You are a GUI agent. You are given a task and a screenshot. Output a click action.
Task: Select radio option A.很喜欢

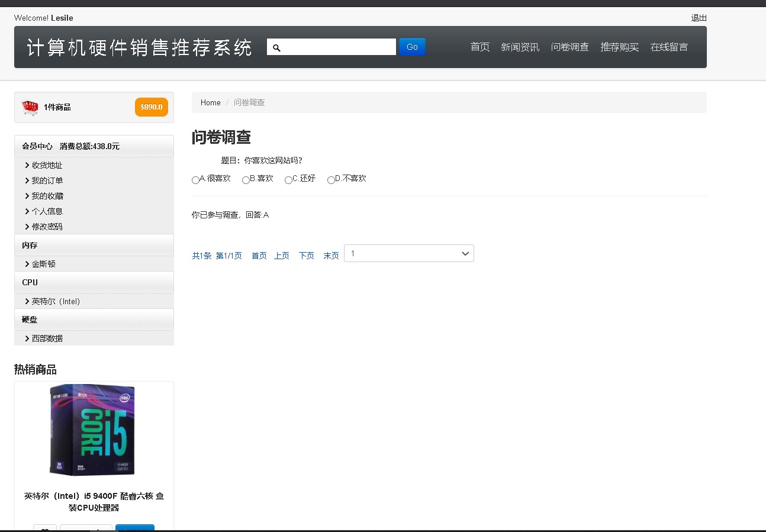(195, 180)
